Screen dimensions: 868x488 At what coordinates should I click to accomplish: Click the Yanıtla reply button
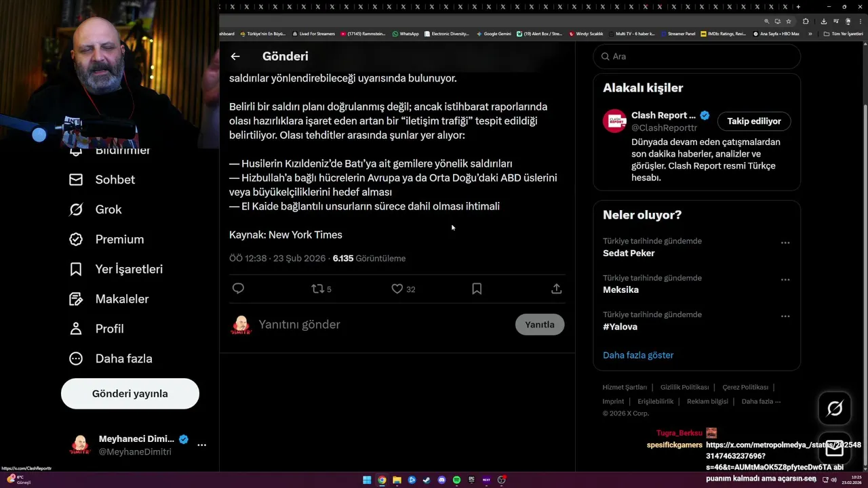tap(540, 325)
